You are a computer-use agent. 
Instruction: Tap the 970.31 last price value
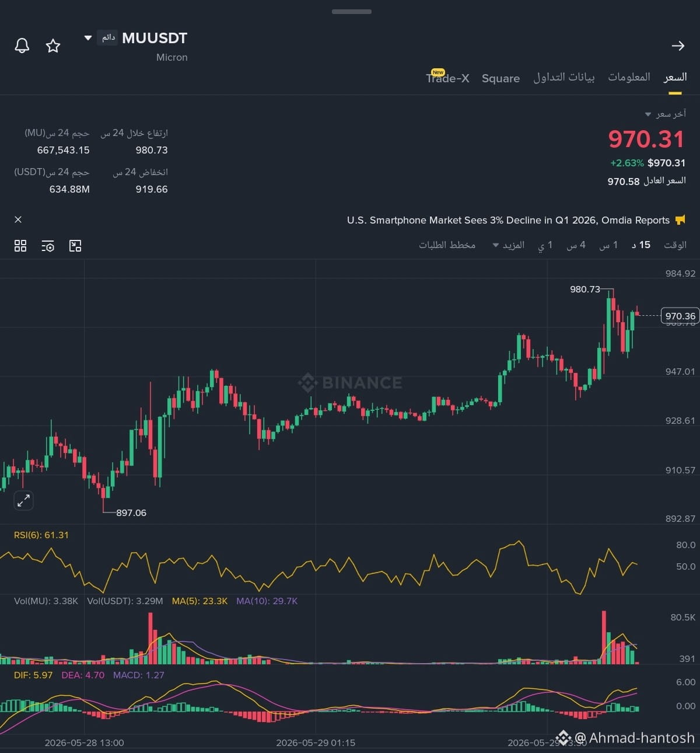(x=646, y=139)
